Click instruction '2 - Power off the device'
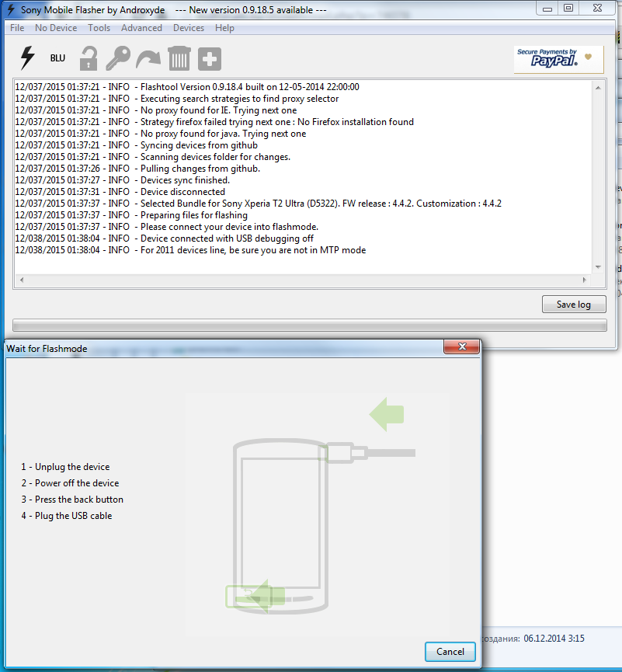 tap(70, 483)
